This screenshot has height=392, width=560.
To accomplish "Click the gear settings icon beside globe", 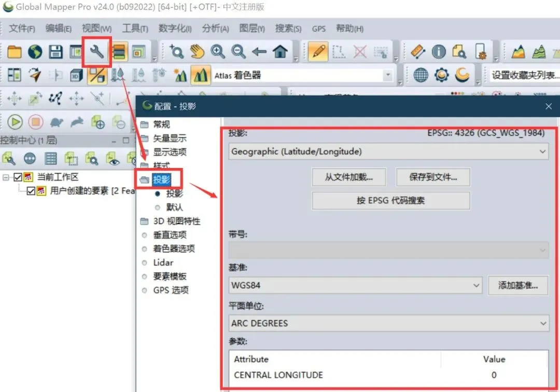I will 441,75.
